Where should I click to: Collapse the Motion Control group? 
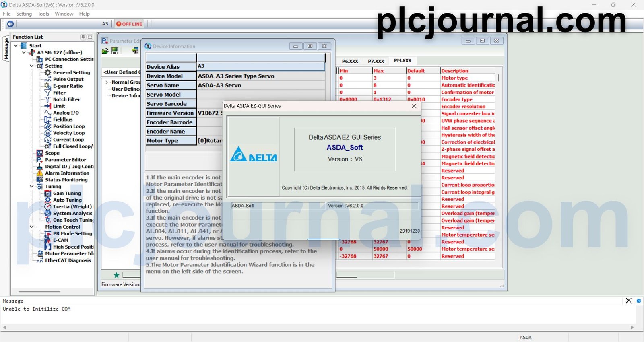click(x=32, y=227)
